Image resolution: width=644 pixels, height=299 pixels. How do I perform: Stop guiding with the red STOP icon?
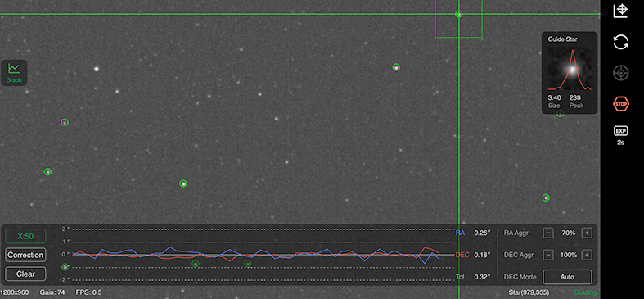[620, 104]
